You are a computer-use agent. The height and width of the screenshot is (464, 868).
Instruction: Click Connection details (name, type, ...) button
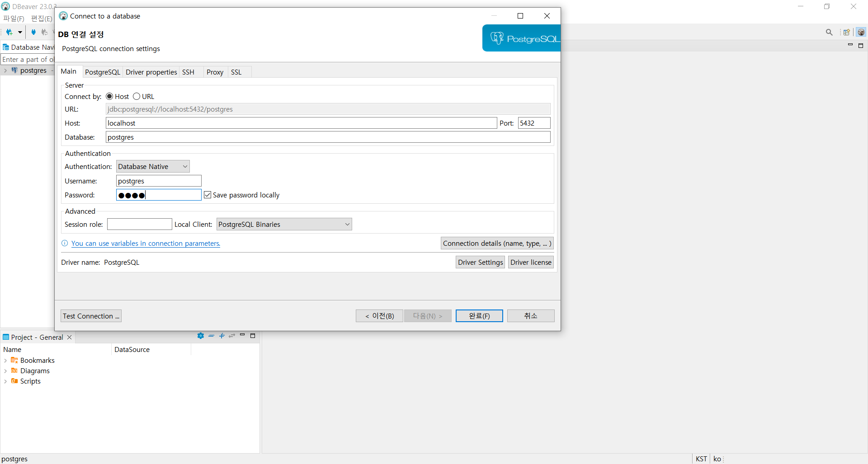[497, 243]
